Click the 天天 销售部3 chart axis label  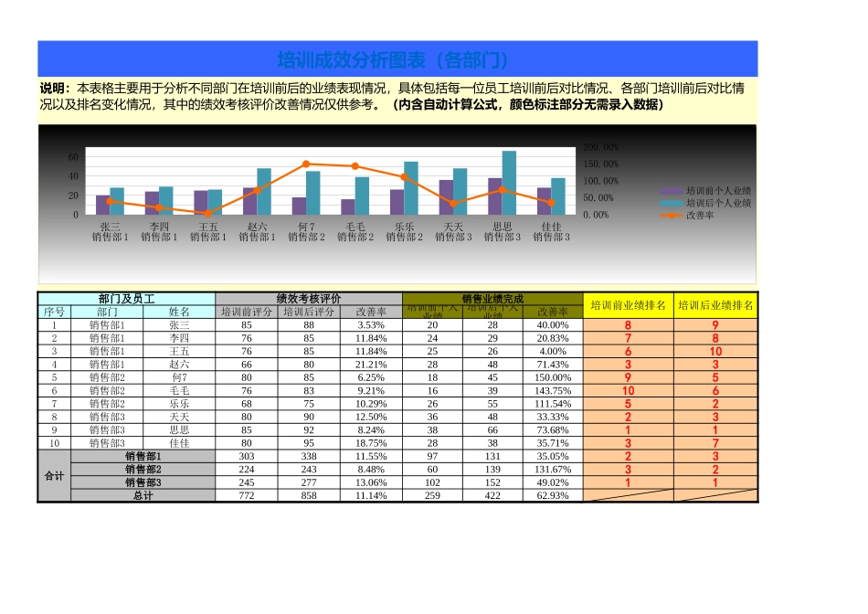coord(453,232)
